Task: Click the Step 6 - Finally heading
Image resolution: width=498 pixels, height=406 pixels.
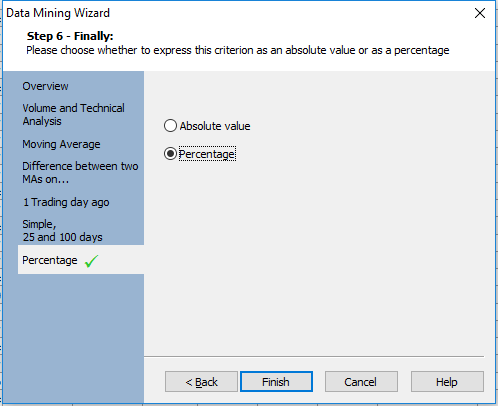Action: (70, 36)
